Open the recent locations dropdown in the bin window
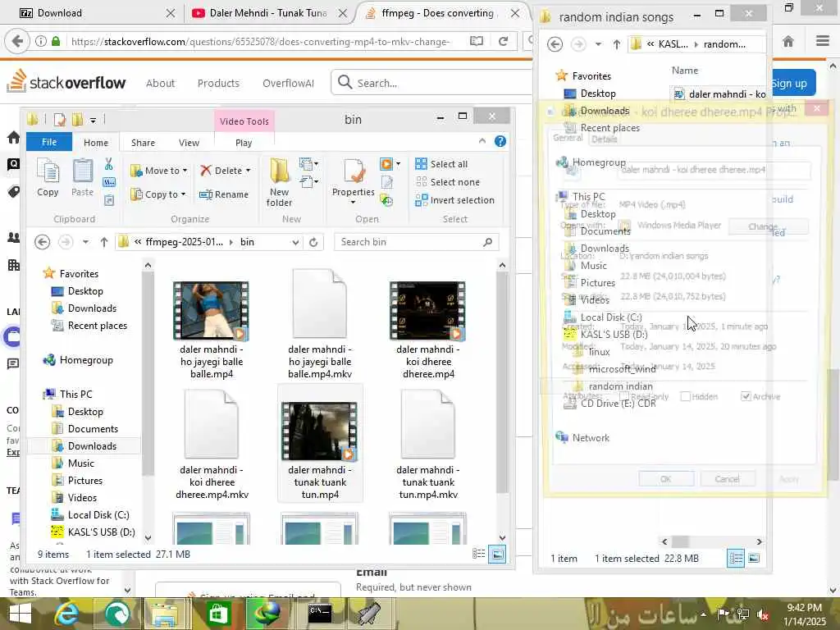This screenshot has width=840, height=630. tap(85, 242)
